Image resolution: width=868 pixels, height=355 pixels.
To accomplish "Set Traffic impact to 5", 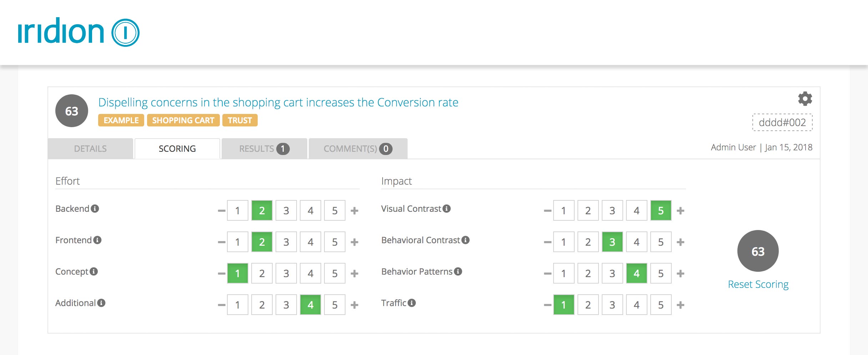I will 661,305.
